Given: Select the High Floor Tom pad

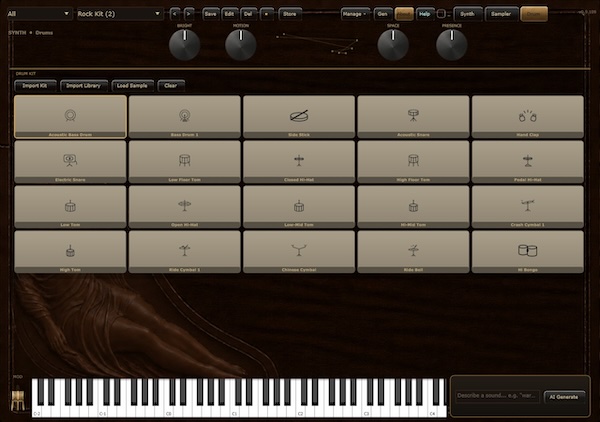Looking at the screenshot, I should [413, 161].
